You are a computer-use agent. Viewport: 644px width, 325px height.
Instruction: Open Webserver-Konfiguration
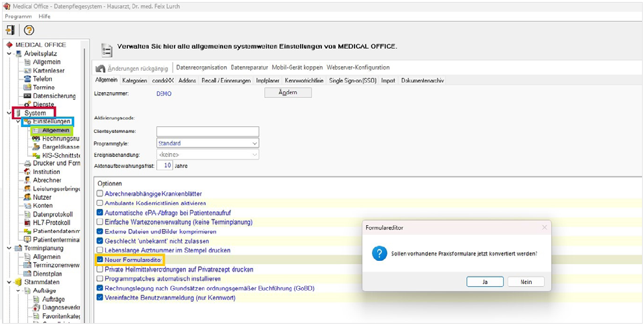pos(358,67)
